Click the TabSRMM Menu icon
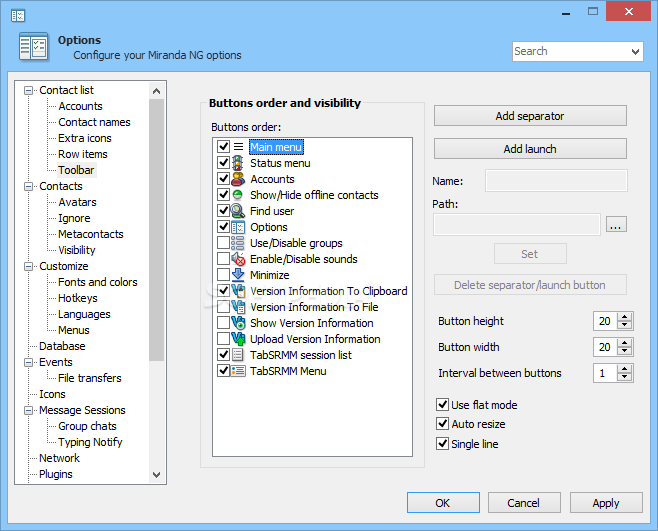658x531 pixels. pos(238,371)
